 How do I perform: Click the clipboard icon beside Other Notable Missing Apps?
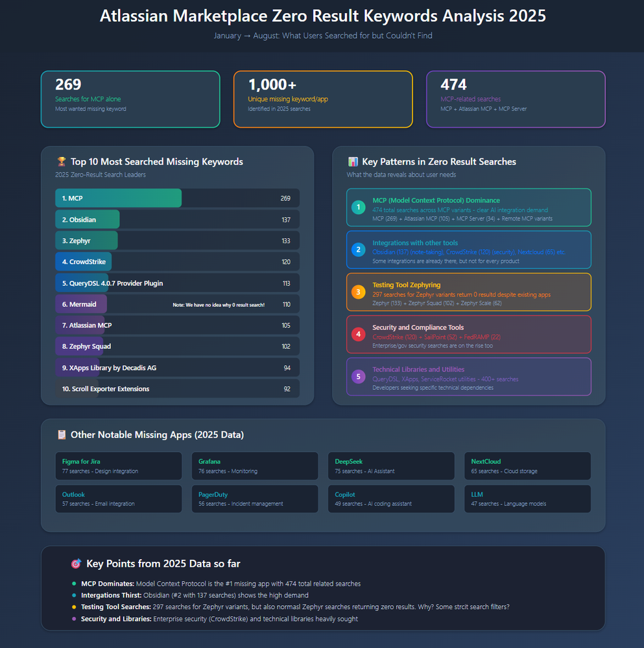[62, 435]
